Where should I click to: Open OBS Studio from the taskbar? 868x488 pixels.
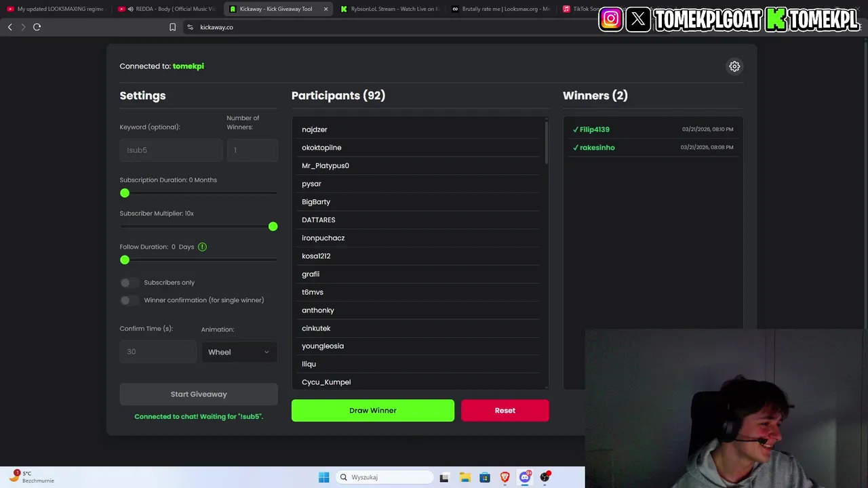pos(545,477)
